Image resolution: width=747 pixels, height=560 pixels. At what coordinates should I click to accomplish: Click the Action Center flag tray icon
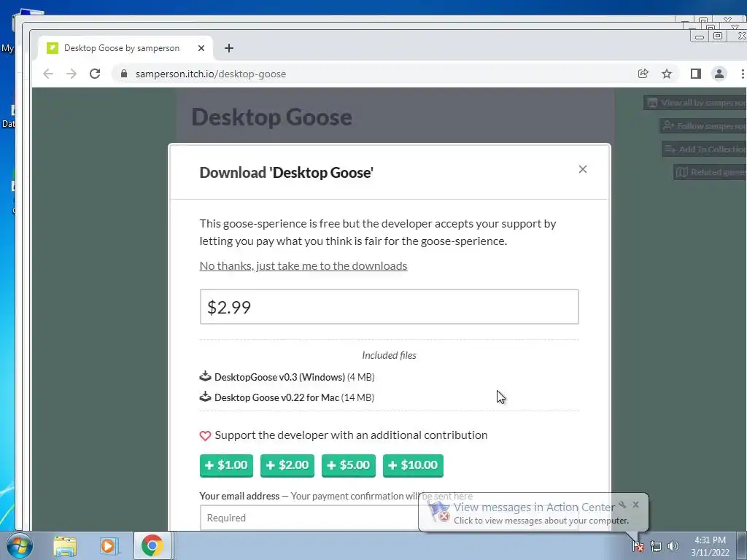coord(638,546)
